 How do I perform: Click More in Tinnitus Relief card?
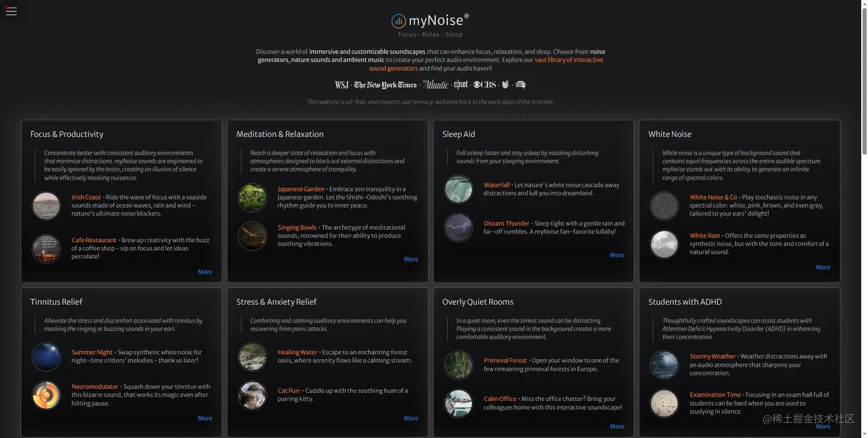pyautogui.click(x=205, y=418)
